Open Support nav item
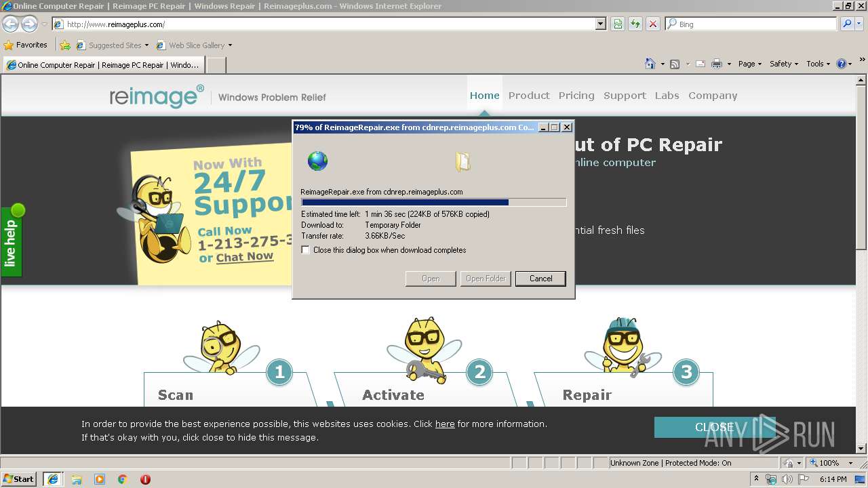Image resolution: width=868 pixels, height=488 pixels. (x=625, y=96)
